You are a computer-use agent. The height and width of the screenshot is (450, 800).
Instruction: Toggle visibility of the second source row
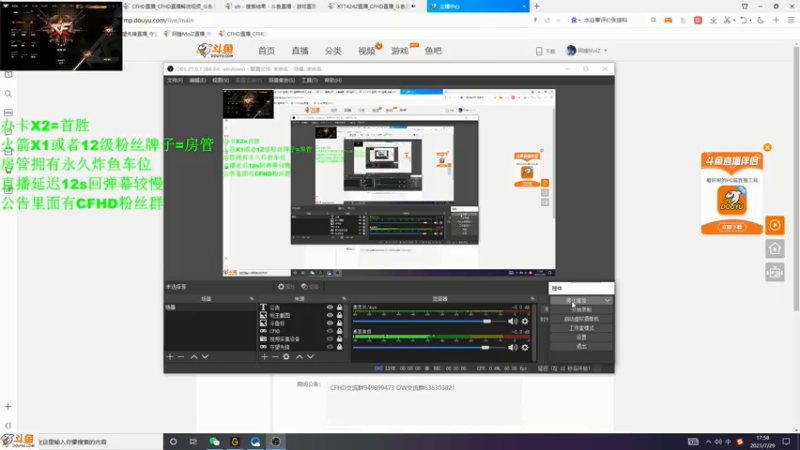pos(330,315)
